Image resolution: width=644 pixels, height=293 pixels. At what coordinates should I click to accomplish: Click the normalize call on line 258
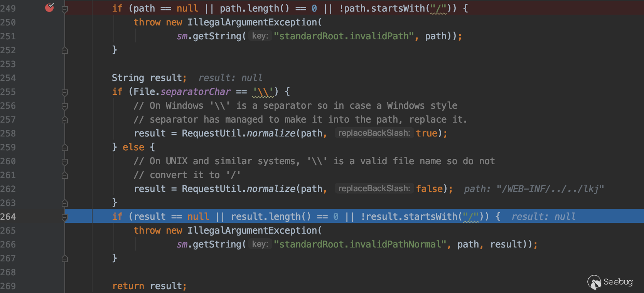[271, 133]
